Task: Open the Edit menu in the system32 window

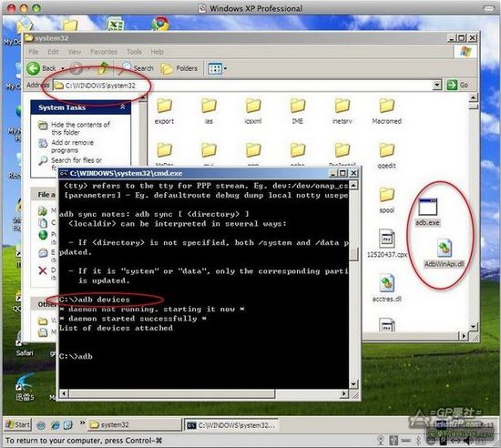Action: click(53, 51)
